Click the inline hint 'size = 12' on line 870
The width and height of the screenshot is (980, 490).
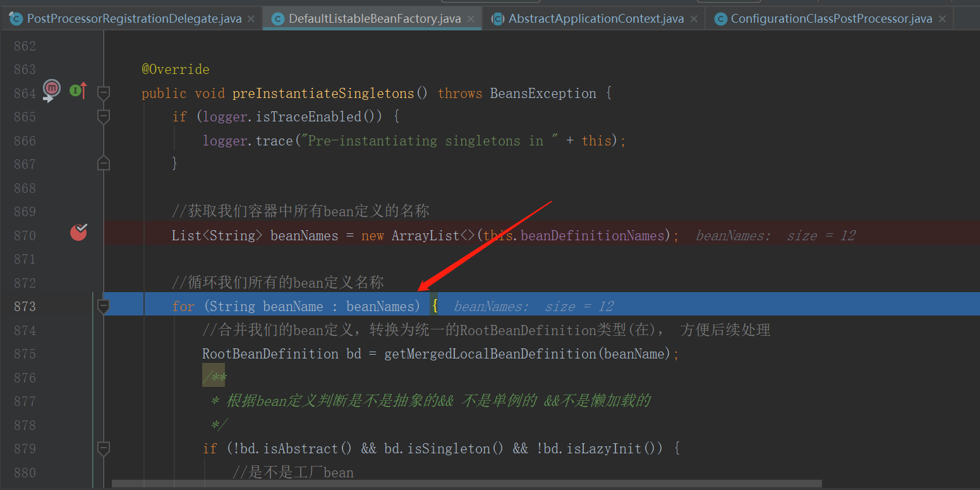(821, 236)
